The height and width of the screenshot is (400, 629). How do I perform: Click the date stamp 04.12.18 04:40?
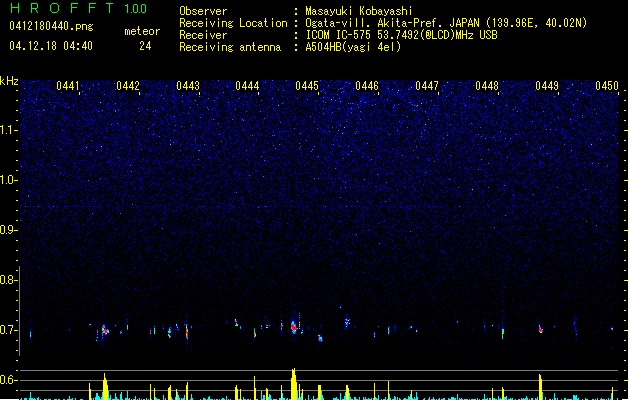(x=51, y=46)
